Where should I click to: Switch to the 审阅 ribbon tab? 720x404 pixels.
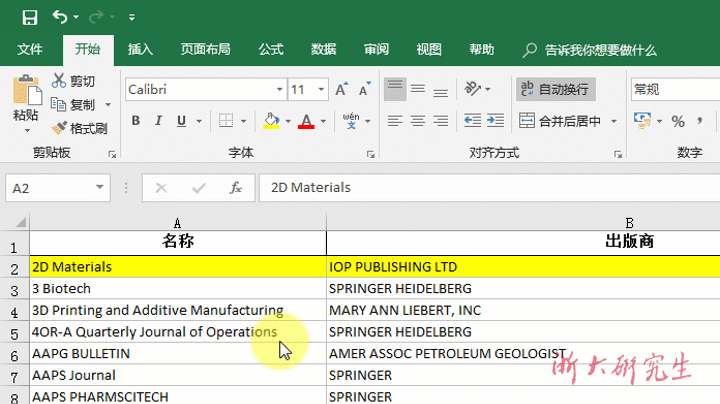coord(377,49)
